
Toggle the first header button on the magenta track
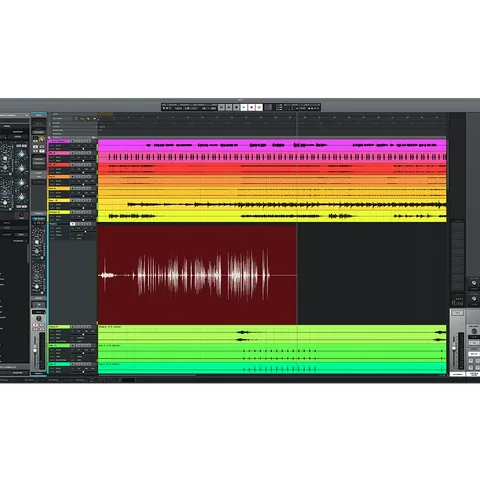tap(73, 141)
